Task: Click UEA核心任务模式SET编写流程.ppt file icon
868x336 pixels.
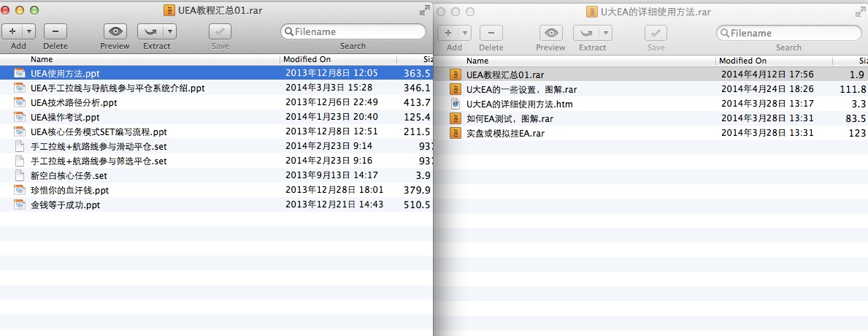Action: point(20,131)
